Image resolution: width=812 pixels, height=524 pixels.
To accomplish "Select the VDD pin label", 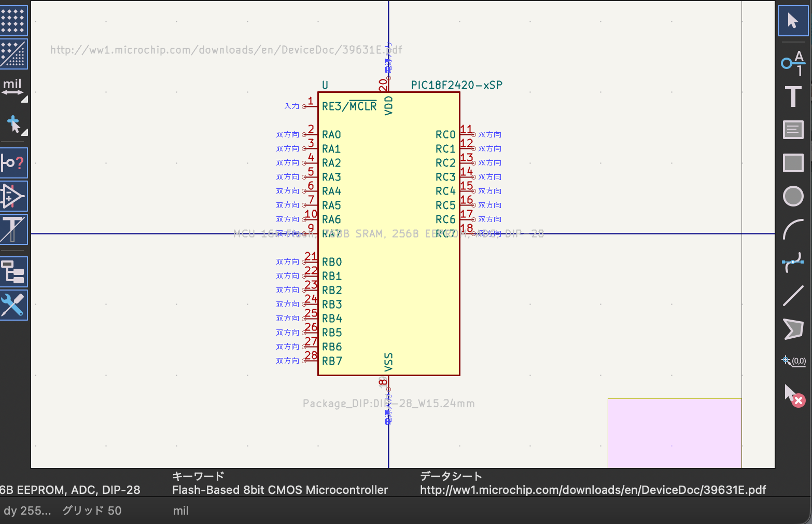I will click(388, 105).
